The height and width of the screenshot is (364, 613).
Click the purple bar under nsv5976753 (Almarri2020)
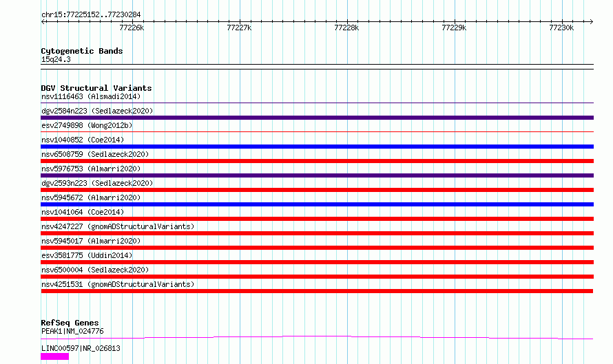pos(317,175)
